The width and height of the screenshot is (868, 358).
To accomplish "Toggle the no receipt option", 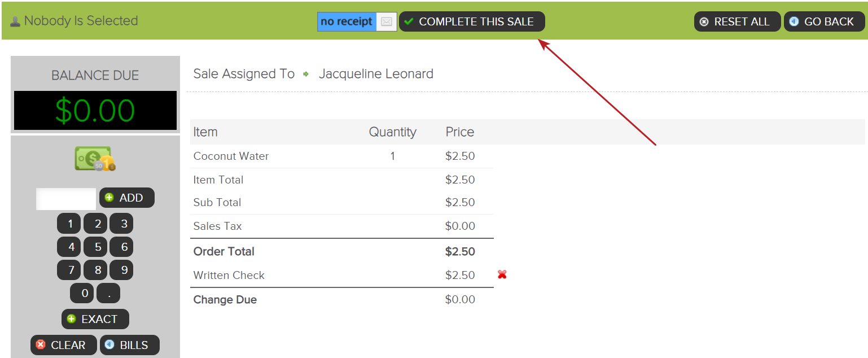I will pyautogui.click(x=347, y=22).
